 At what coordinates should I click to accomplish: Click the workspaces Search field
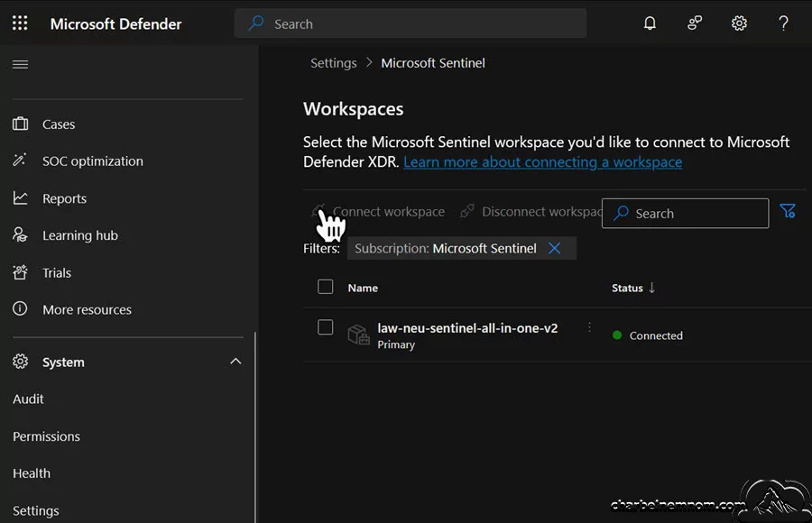tap(685, 214)
